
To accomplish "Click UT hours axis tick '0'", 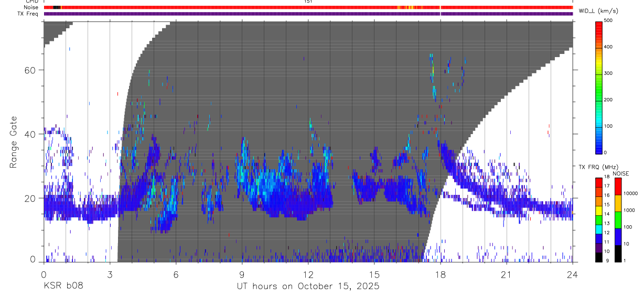I will [x=44, y=274].
